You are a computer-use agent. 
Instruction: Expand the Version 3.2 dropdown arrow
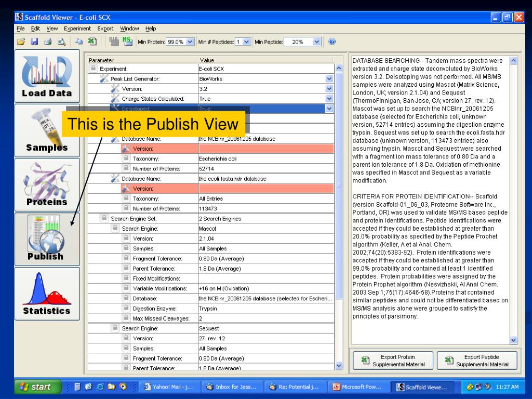(x=329, y=89)
